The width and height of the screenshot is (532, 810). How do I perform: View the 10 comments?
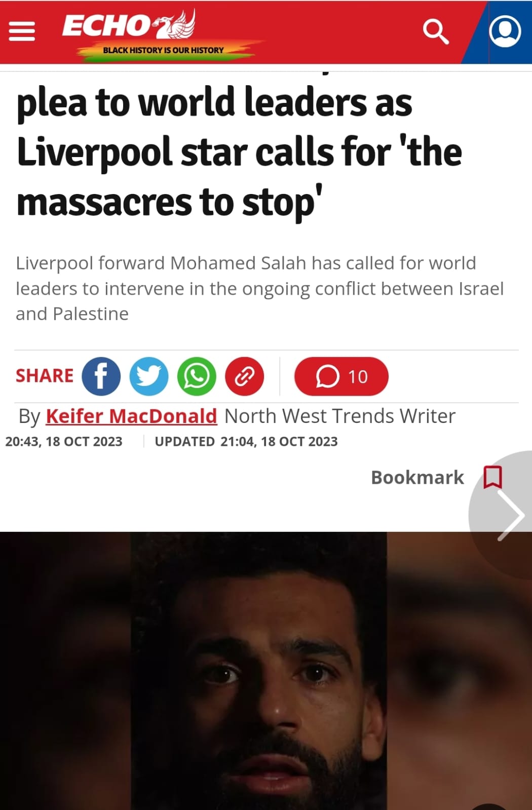click(341, 376)
